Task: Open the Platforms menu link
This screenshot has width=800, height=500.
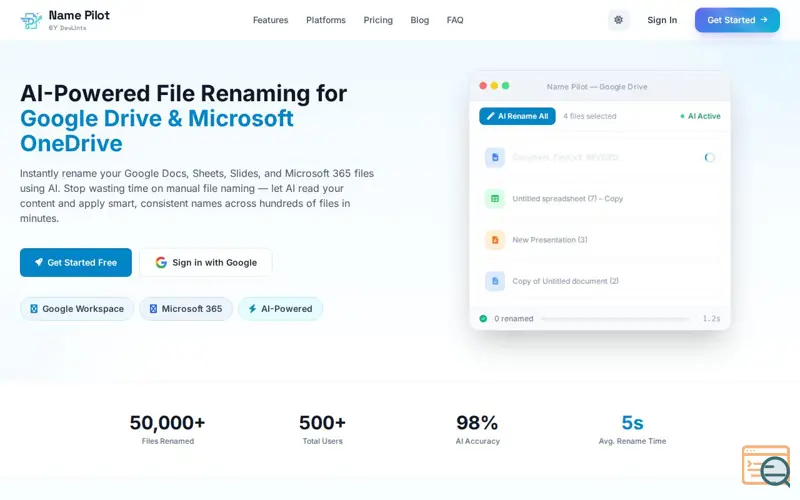Action: point(326,20)
